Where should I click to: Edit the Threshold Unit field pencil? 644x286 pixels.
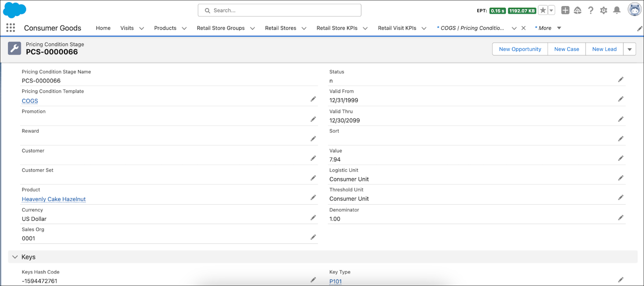coord(621,197)
